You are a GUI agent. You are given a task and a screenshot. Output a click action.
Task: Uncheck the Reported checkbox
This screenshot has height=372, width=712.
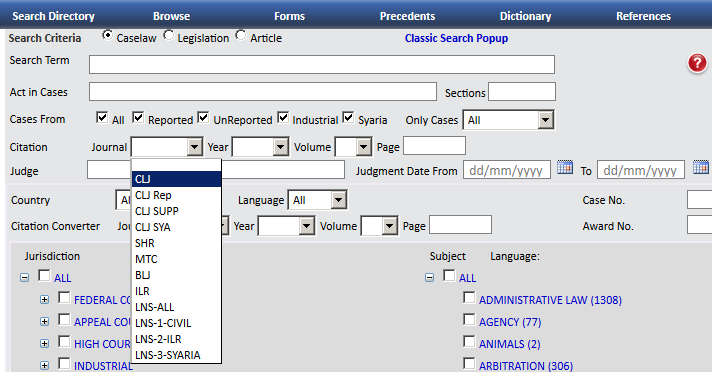click(x=138, y=118)
